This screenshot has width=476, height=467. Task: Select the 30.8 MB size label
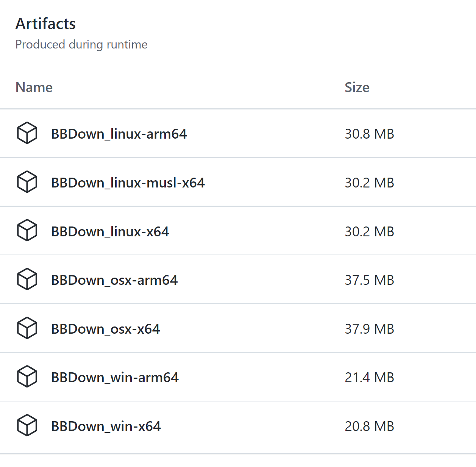click(369, 134)
